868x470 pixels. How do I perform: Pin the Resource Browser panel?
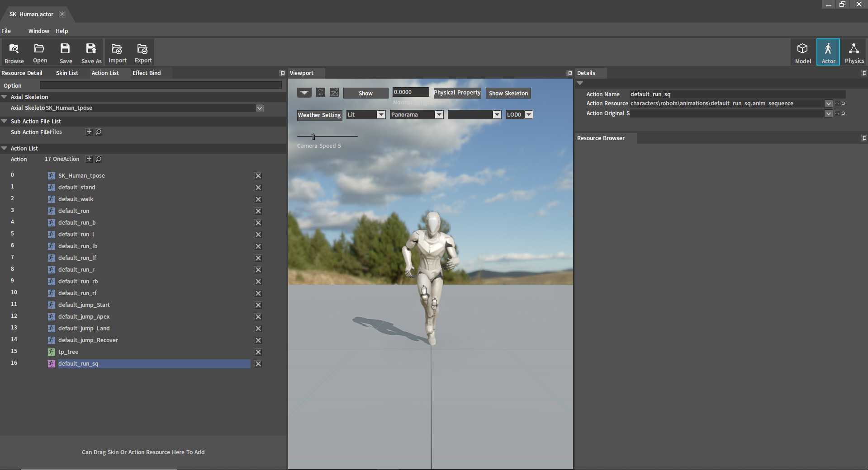point(864,138)
